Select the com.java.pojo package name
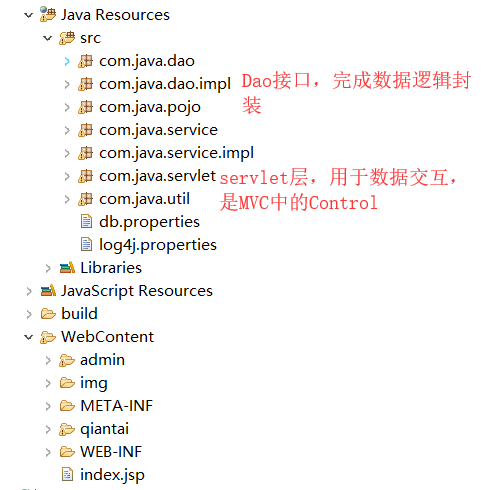The height and width of the screenshot is (490, 485). click(150, 108)
